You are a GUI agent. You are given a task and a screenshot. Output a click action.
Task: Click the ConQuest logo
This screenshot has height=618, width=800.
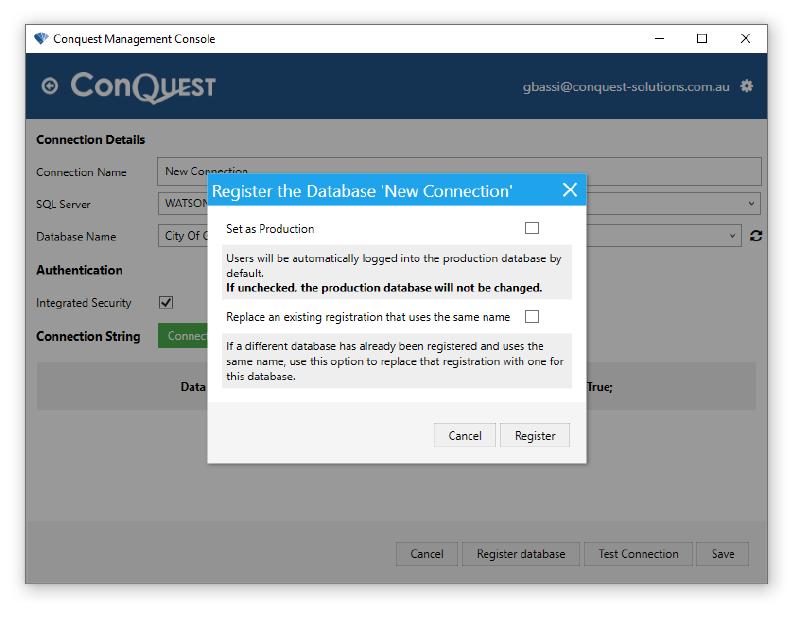click(x=143, y=87)
